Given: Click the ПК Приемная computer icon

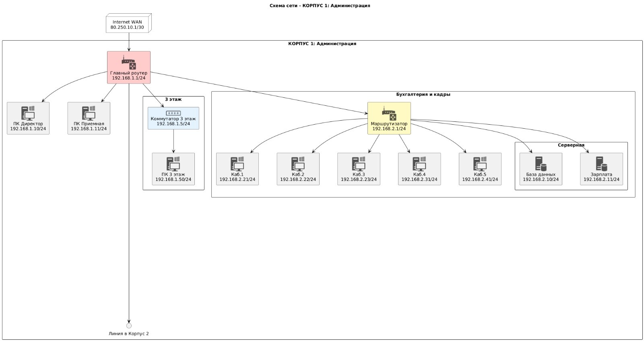Looking at the screenshot, I should (x=89, y=113).
